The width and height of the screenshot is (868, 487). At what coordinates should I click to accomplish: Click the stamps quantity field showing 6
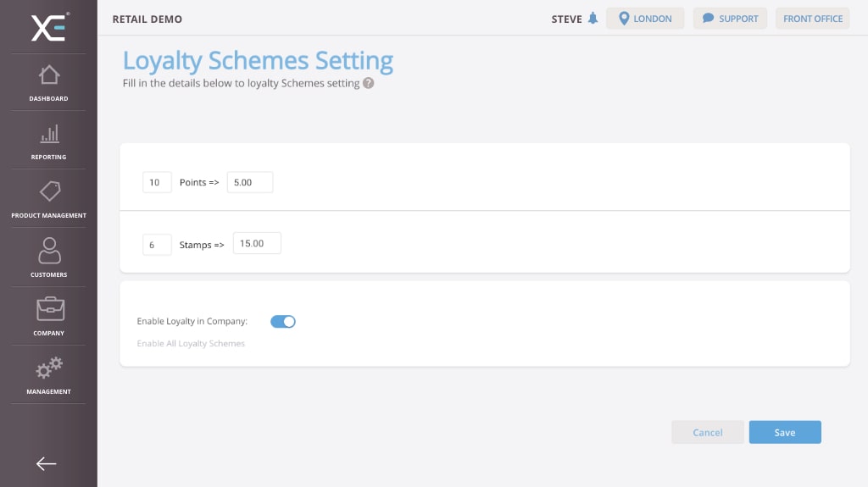157,245
